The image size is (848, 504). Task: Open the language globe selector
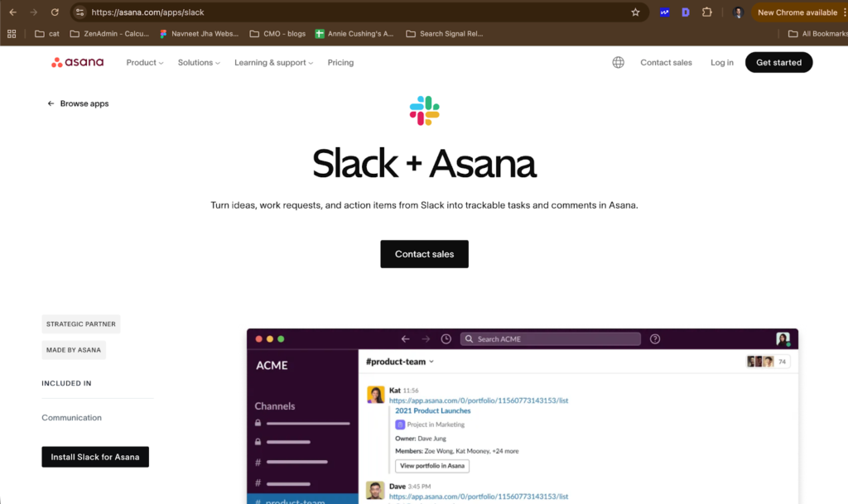coord(618,62)
